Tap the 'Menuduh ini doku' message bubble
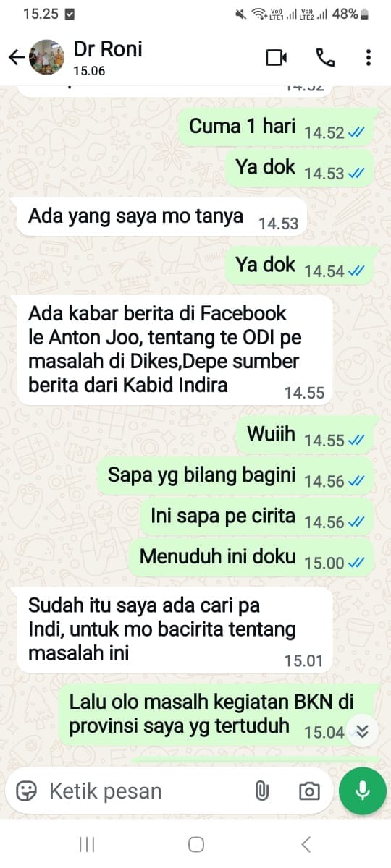The height and width of the screenshot is (868, 391). point(252,557)
